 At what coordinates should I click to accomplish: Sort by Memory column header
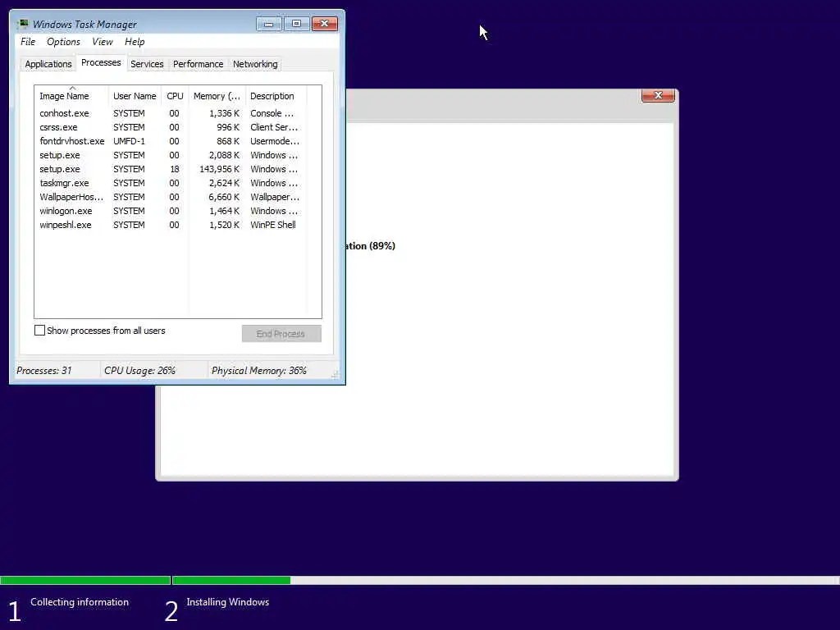217,96
